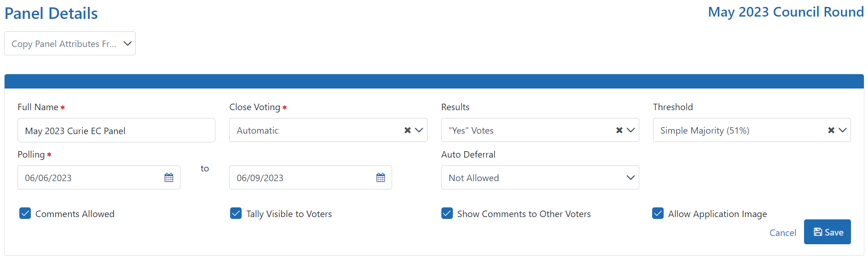Clear the Close Voting selection with X
Screen dimensions: 868x259
[407, 130]
